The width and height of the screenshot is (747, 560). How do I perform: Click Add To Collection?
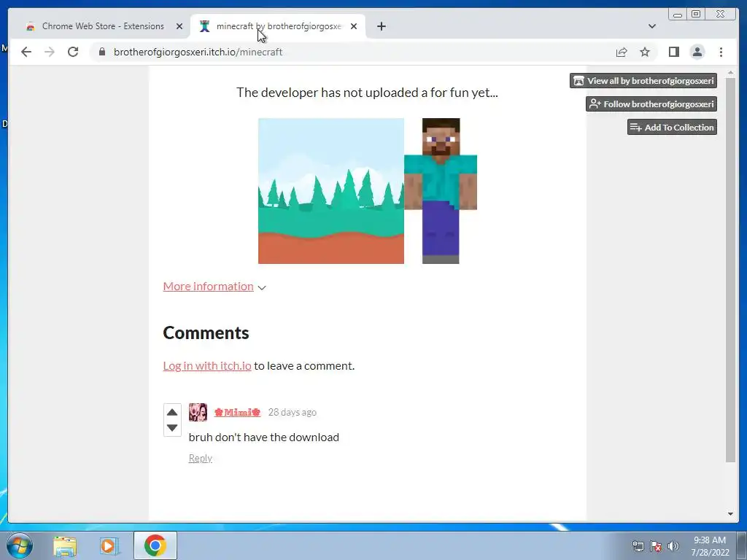point(672,127)
